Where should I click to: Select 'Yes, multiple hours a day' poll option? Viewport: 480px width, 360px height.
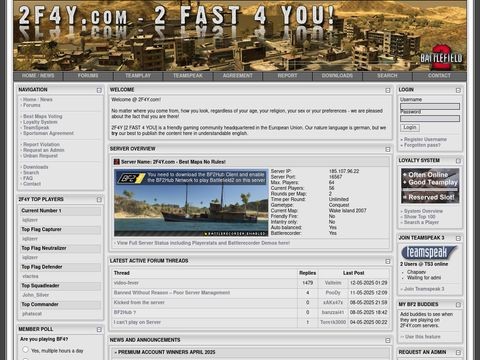(x=25, y=350)
